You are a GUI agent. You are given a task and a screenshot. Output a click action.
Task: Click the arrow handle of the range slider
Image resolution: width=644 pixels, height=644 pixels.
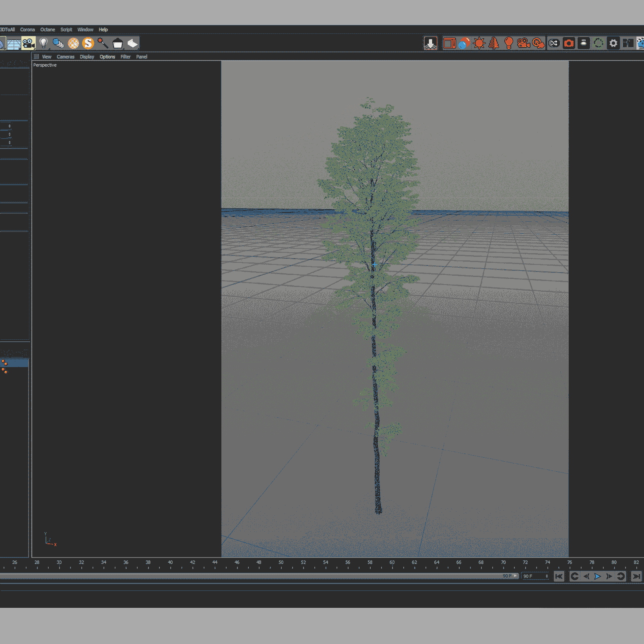click(515, 576)
